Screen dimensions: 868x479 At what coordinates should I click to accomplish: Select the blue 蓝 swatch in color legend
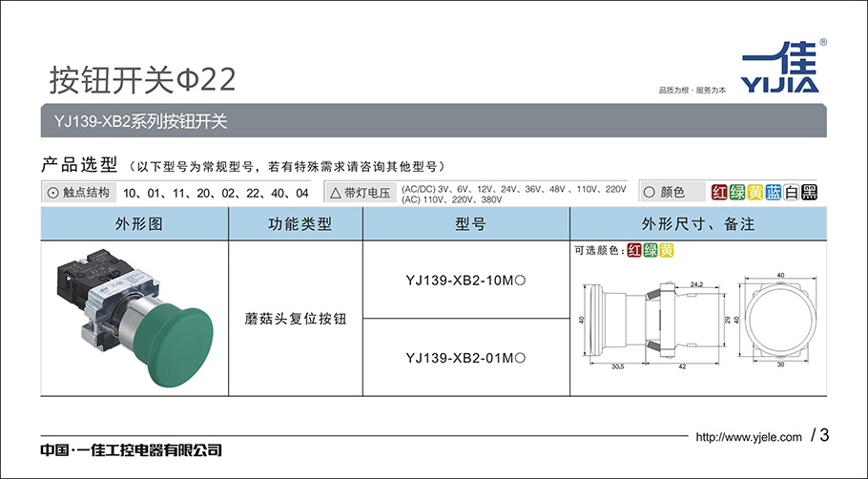(x=774, y=192)
